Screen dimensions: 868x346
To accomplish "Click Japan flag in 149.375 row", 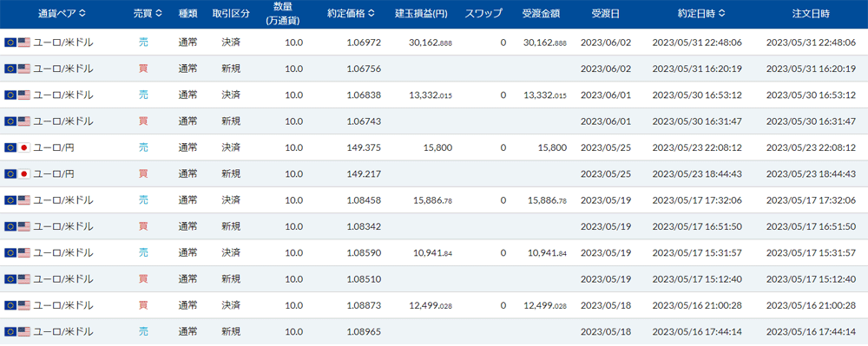I will tap(23, 147).
